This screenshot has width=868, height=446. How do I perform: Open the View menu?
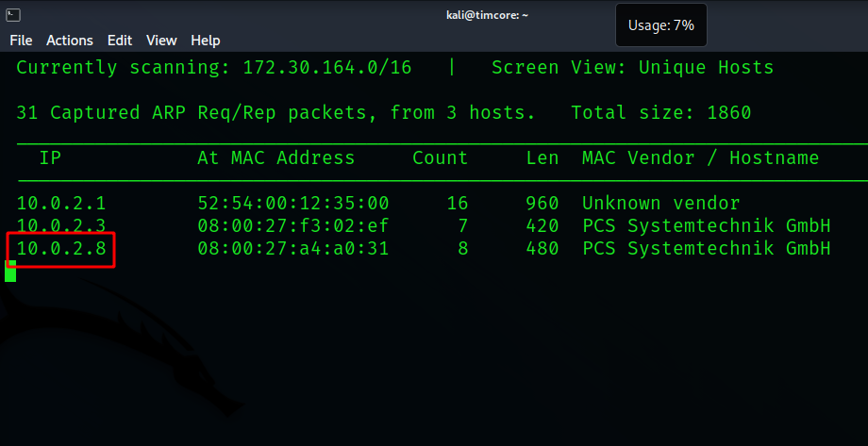click(x=161, y=41)
